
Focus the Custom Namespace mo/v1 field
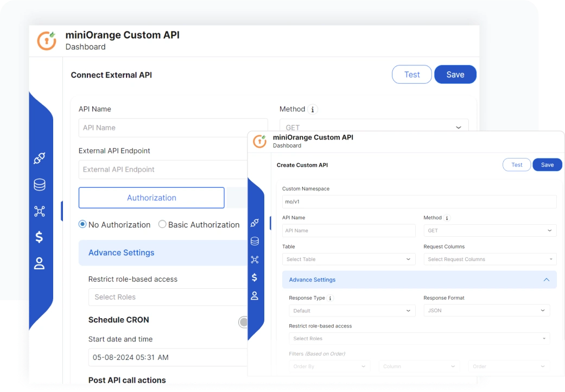point(420,202)
